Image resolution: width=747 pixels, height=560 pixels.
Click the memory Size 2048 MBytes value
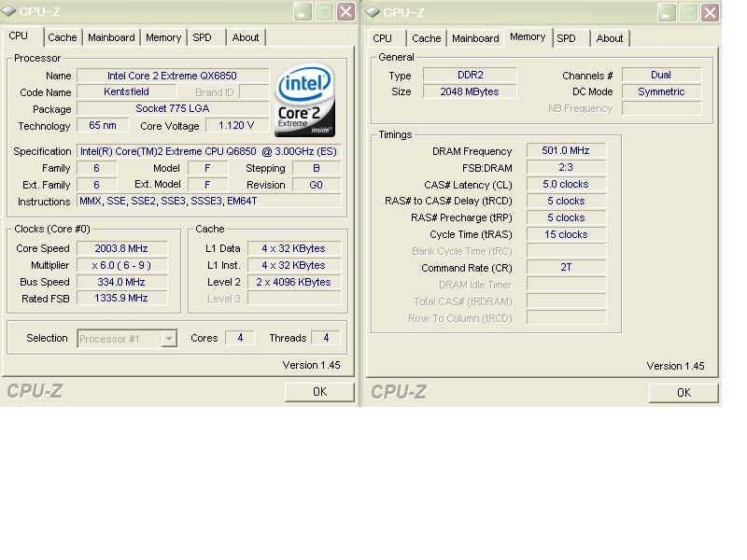[x=470, y=91]
